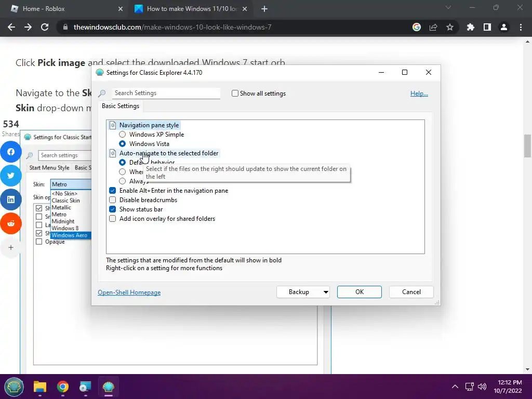Viewport: 532px width, 399px height.
Task: Select Default behavior radio option
Action: [122, 163]
